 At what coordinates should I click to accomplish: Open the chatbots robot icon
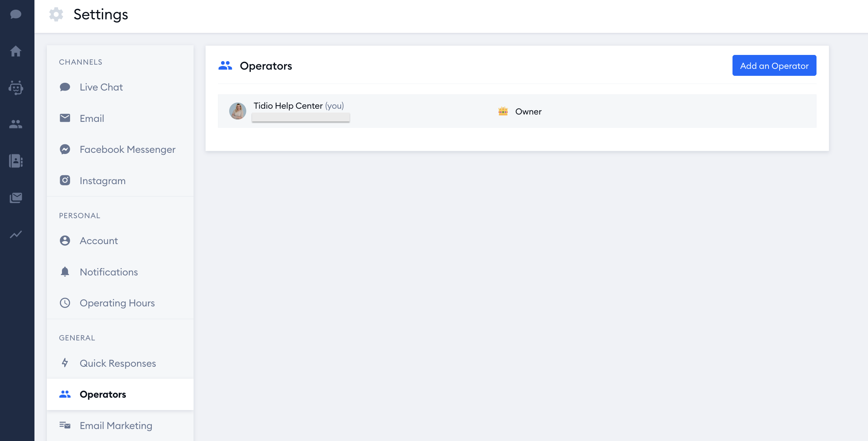(x=16, y=87)
